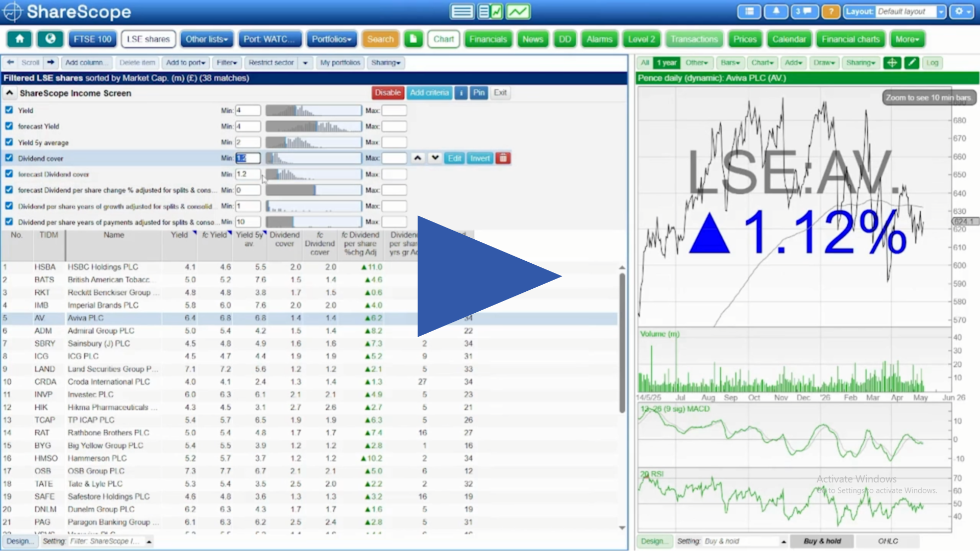Move Dividend cover criterion down
The height and width of the screenshot is (551, 980).
[x=435, y=158]
